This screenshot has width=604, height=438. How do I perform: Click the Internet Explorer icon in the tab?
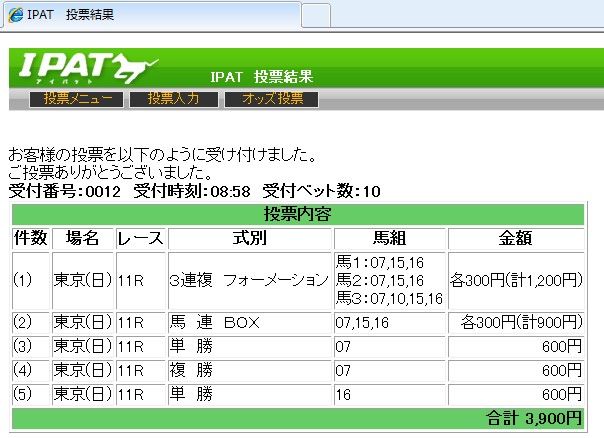click(x=16, y=15)
